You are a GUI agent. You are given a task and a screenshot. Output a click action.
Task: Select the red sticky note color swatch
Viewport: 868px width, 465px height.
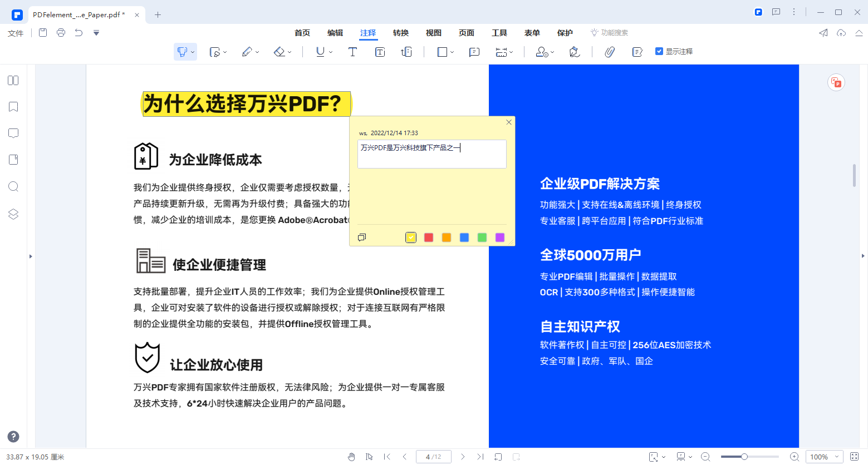429,237
